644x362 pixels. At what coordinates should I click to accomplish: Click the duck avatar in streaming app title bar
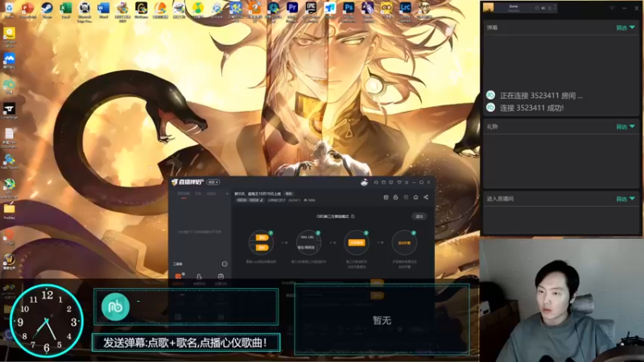[364, 183]
